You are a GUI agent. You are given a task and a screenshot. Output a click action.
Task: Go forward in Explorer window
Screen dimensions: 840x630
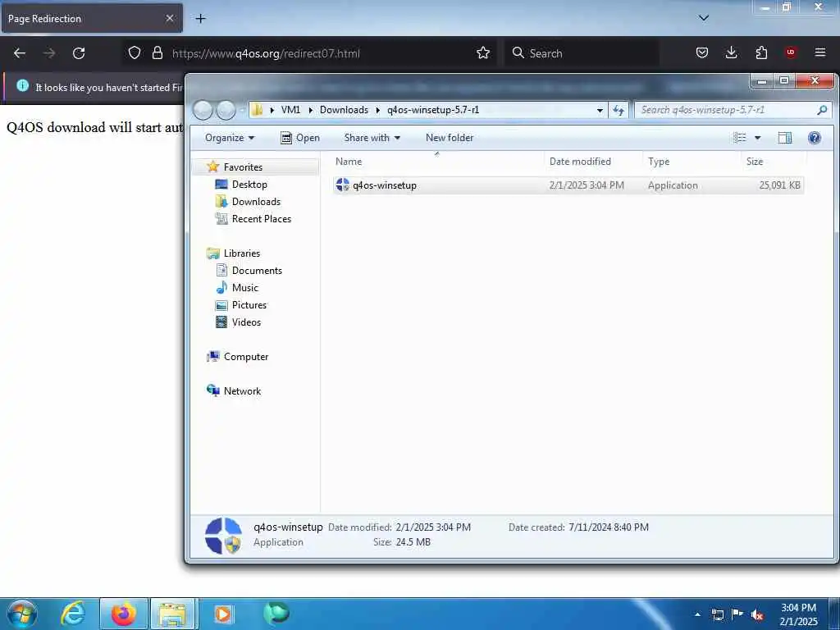[x=226, y=111]
